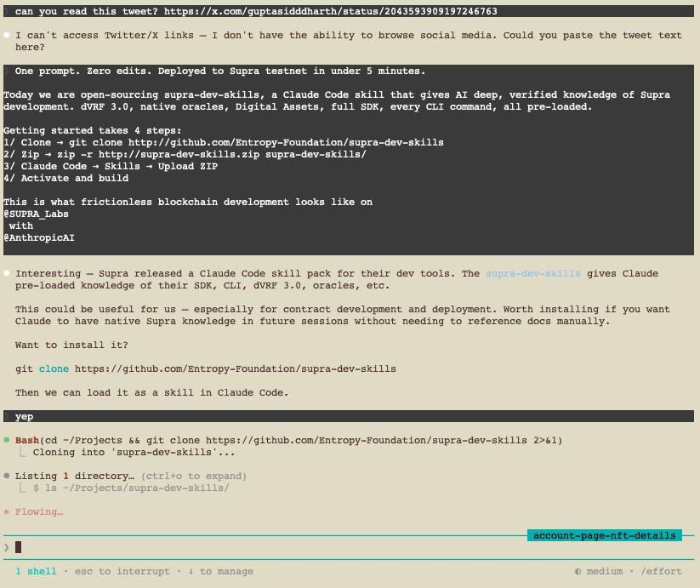Click '@SUPRA_Labs' in pasted tweet
700x588 pixels.
coord(37,214)
